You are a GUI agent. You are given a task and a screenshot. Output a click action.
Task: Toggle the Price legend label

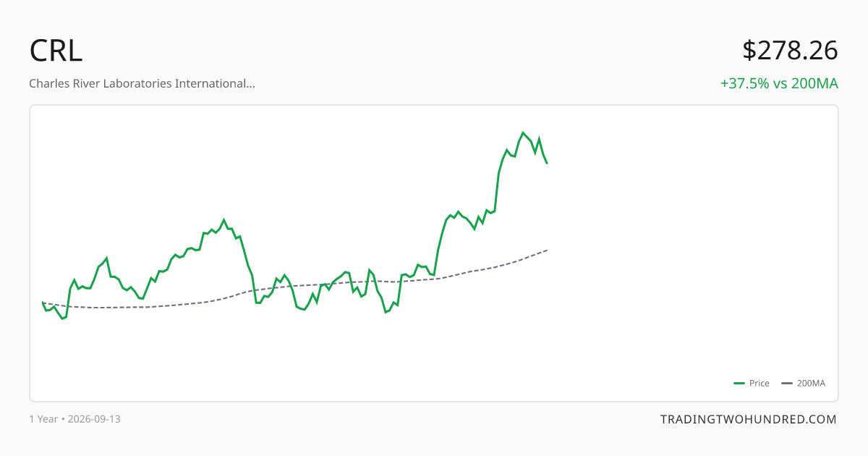759,384
